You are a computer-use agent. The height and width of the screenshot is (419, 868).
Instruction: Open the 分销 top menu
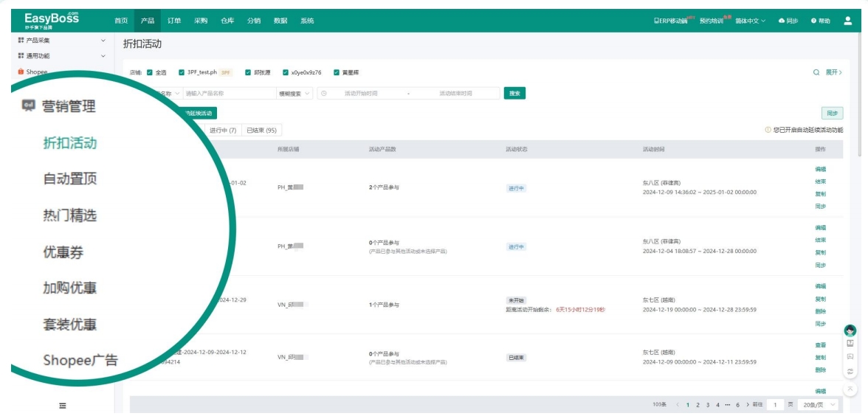tap(254, 21)
